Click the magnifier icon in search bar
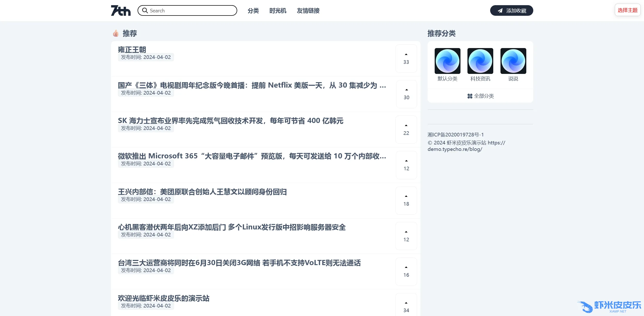The image size is (644, 316). point(145,11)
